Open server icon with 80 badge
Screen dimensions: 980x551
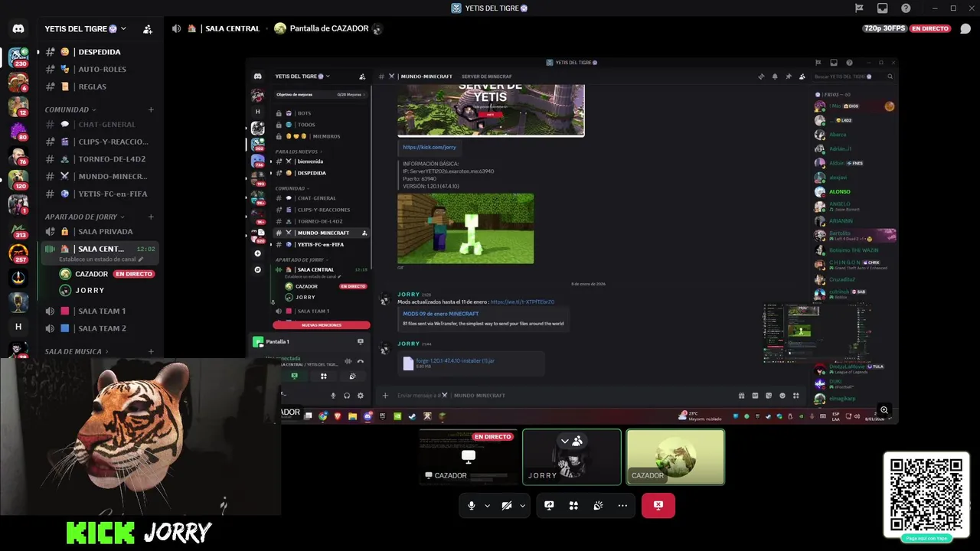18,131
